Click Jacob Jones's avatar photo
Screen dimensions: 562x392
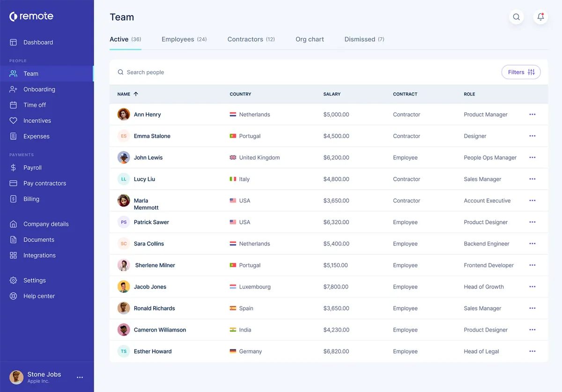click(124, 287)
